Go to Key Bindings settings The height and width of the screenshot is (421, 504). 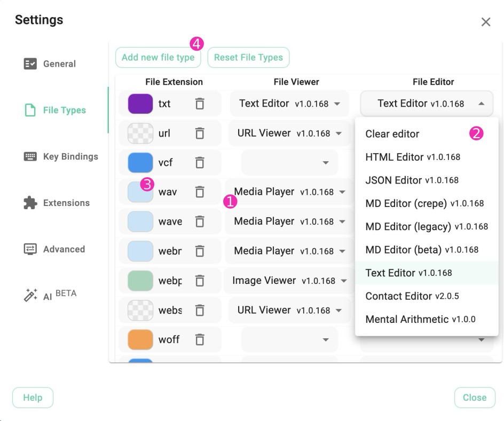[61, 157]
